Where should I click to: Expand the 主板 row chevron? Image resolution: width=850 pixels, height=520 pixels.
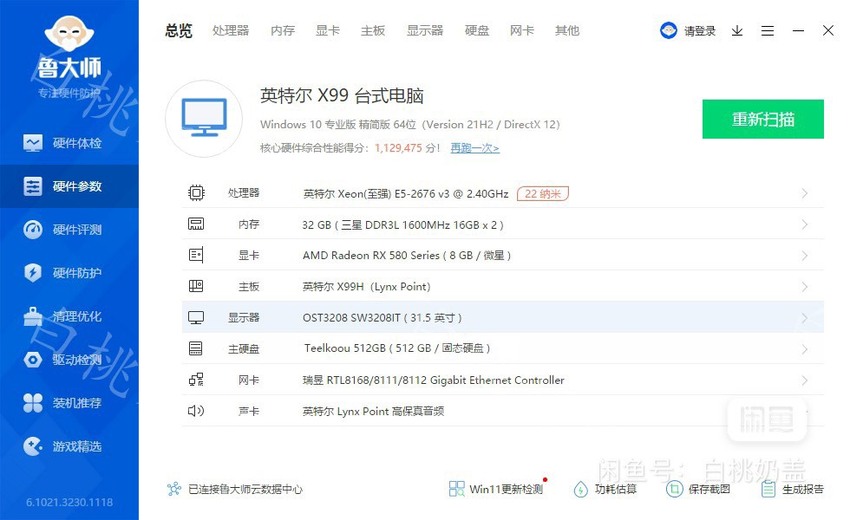804,286
